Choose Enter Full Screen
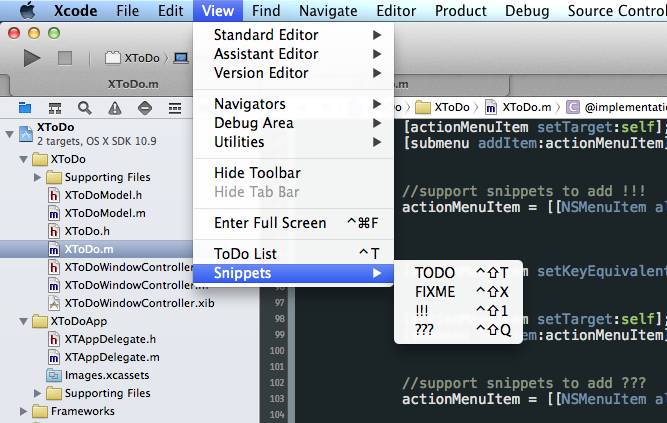Image resolution: width=667 pixels, height=423 pixels. point(294,223)
